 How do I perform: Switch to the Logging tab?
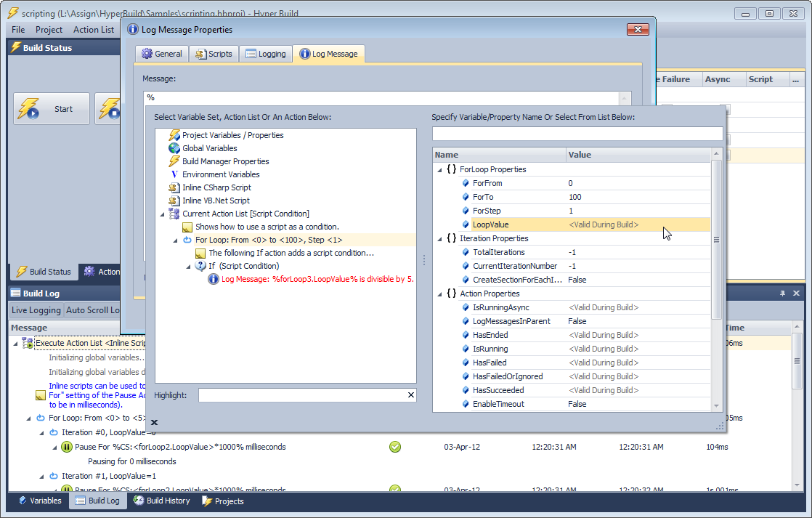click(266, 54)
